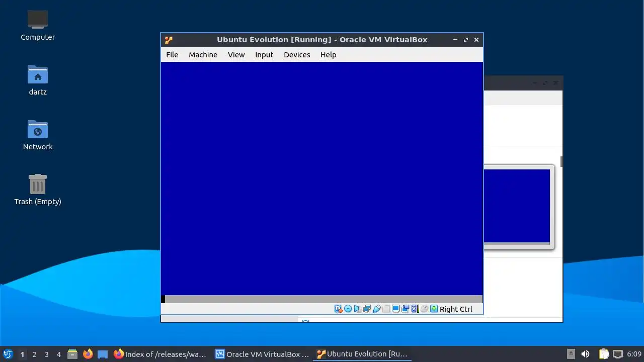Open the Machine menu

pyautogui.click(x=203, y=55)
